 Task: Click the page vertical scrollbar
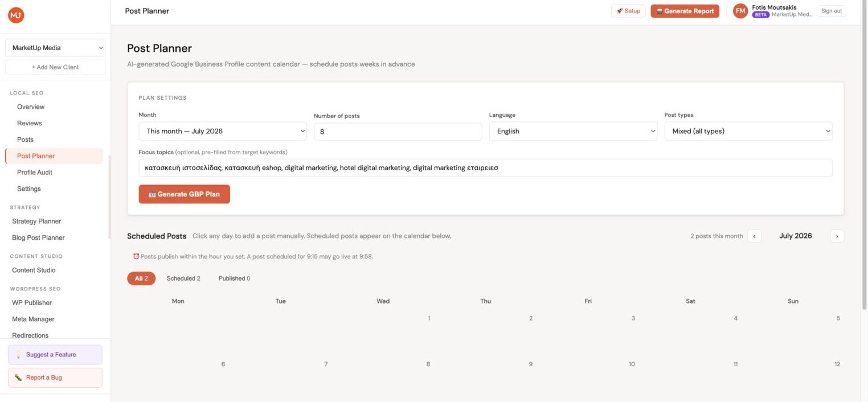click(x=864, y=155)
